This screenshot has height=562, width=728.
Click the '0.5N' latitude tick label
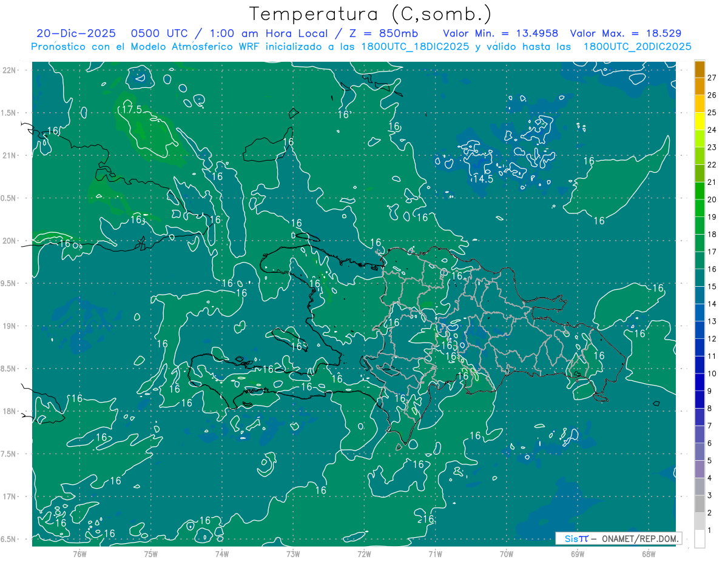point(8,198)
